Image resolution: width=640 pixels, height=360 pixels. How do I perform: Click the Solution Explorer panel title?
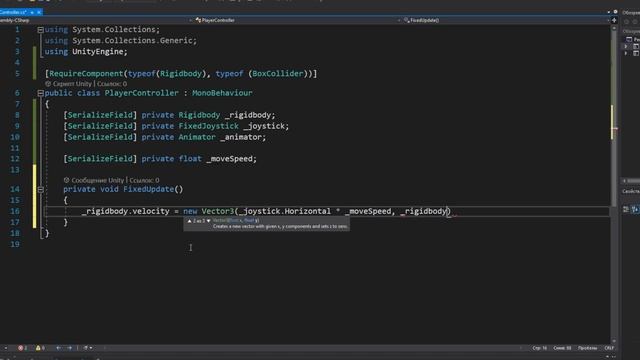click(631, 13)
